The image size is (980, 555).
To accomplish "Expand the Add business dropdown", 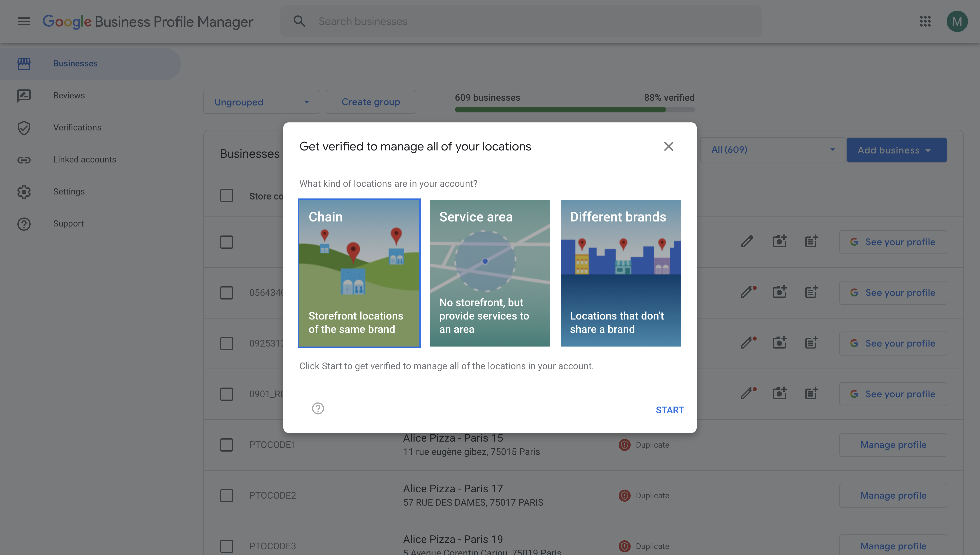I will [x=897, y=150].
